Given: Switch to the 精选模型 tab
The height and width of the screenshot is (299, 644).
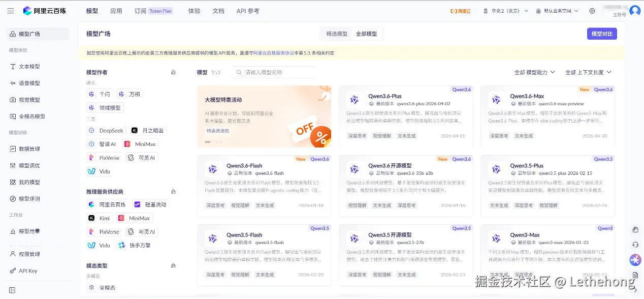Looking at the screenshot, I should coord(337,34).
